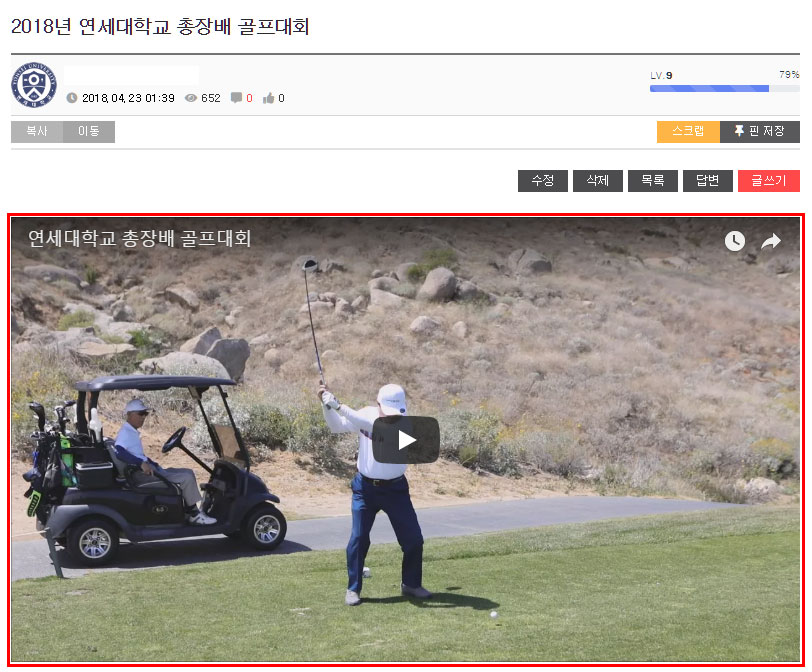Click the 복사 button

coord(37,132)
